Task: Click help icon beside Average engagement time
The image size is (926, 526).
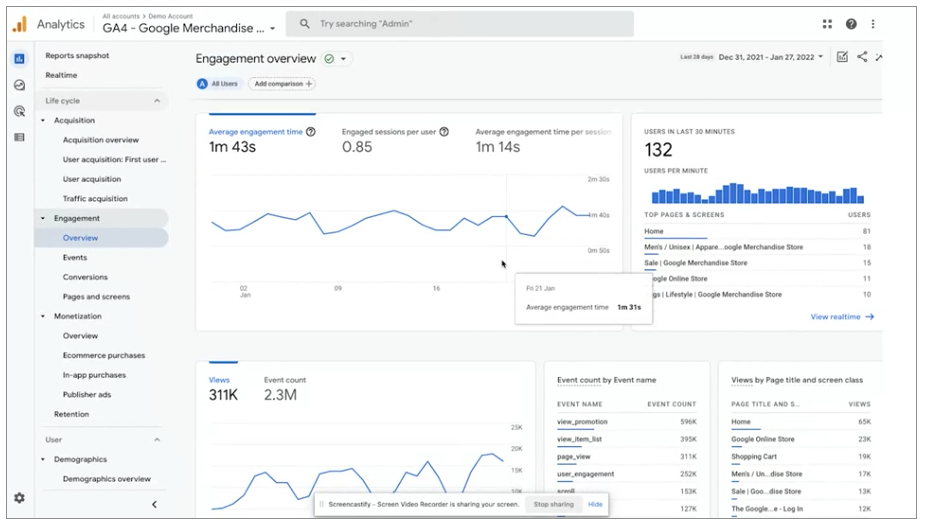Action: tap(311, 132)
